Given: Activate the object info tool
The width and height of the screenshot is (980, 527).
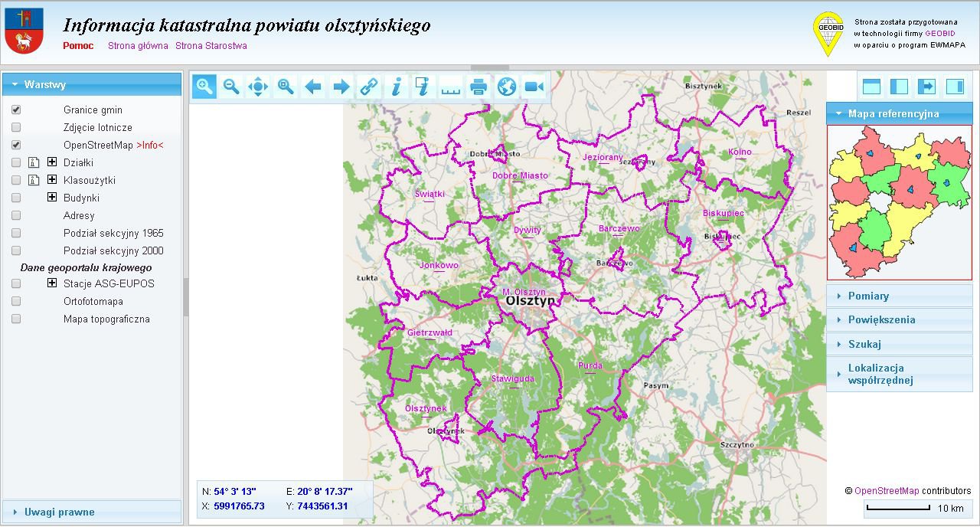Looking at the screenshot, I should pyautogui.click(x=396, y=87).
